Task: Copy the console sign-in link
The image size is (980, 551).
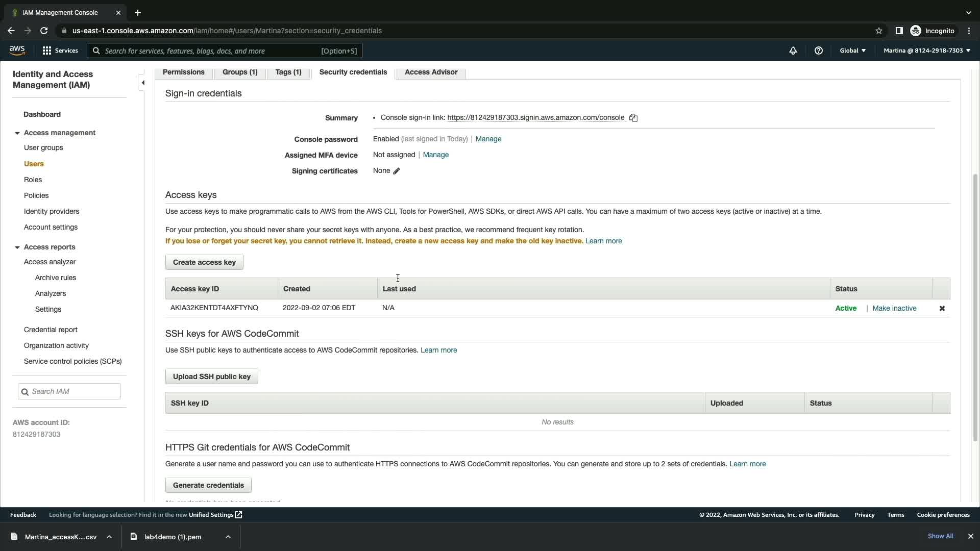Action: (633, 118)
